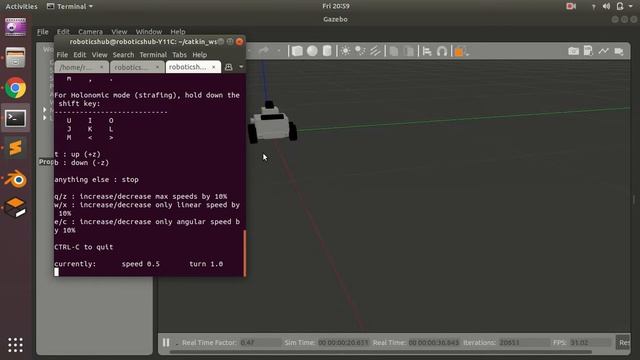Viewport: 640px width, 360px height.
Task: Insert a box shape in Gazebo
Action: [297, 51]
